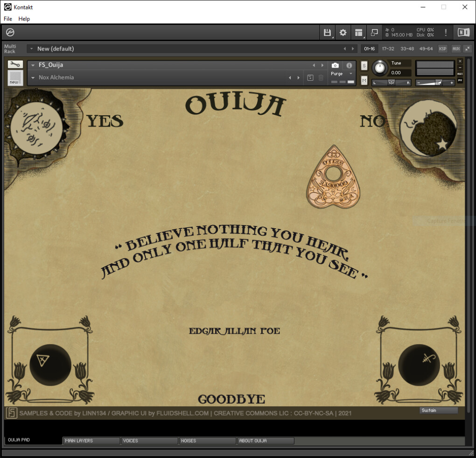The image size is (476, 458).
Task: Switch to the NOISES tab
Action: [x=207, y=441]
